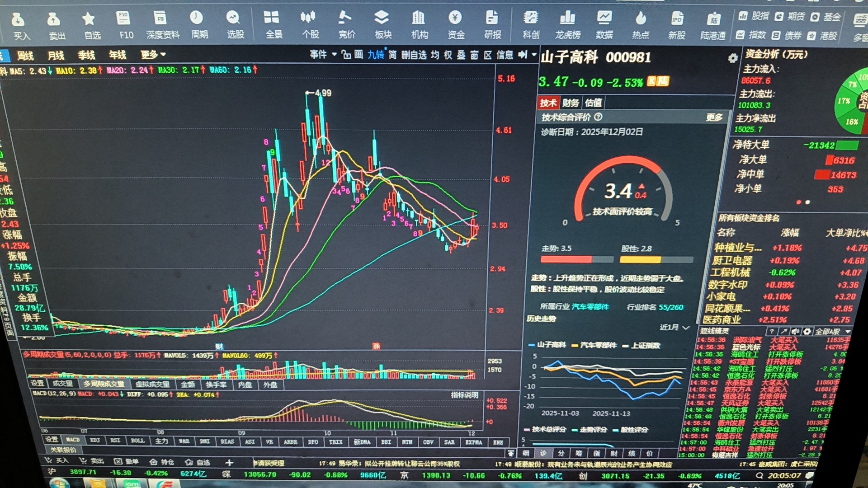868x488 pixels.
Task: Click the mute speaker icon in 短线精灵
Action: (x=796, y=331)
